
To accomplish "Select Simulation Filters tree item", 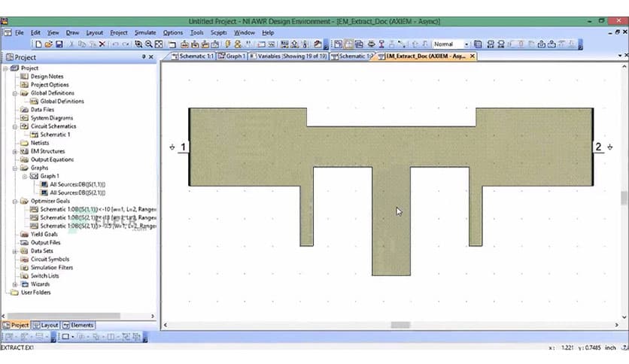I will (52, 268).
